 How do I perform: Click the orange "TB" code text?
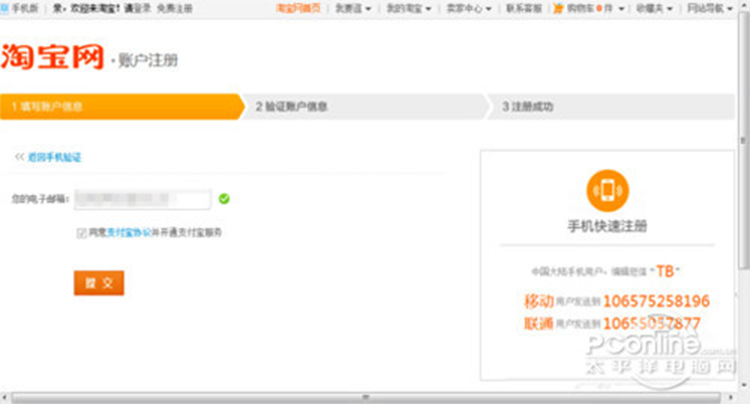(x=665, y=271)
